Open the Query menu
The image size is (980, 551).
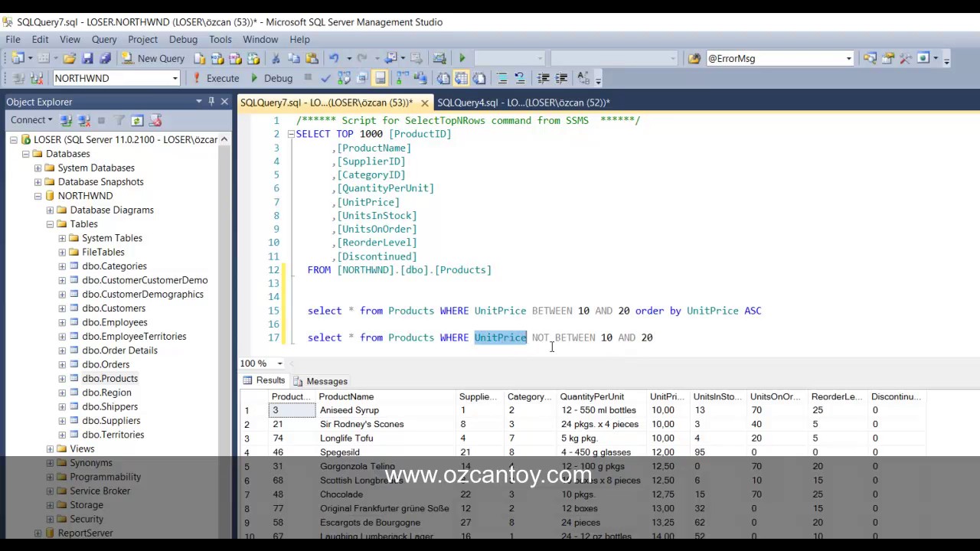[x=104, y=39]
